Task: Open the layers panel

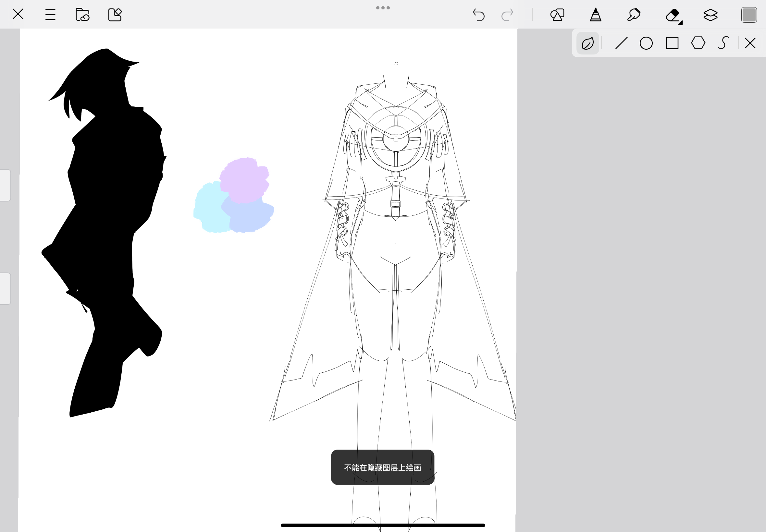Action: click(710, 15)
